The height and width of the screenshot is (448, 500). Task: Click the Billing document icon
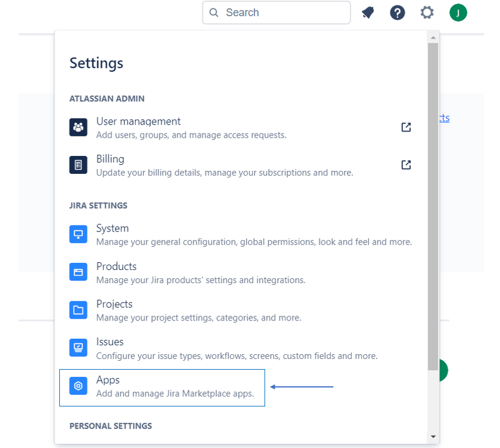(78, 164)
